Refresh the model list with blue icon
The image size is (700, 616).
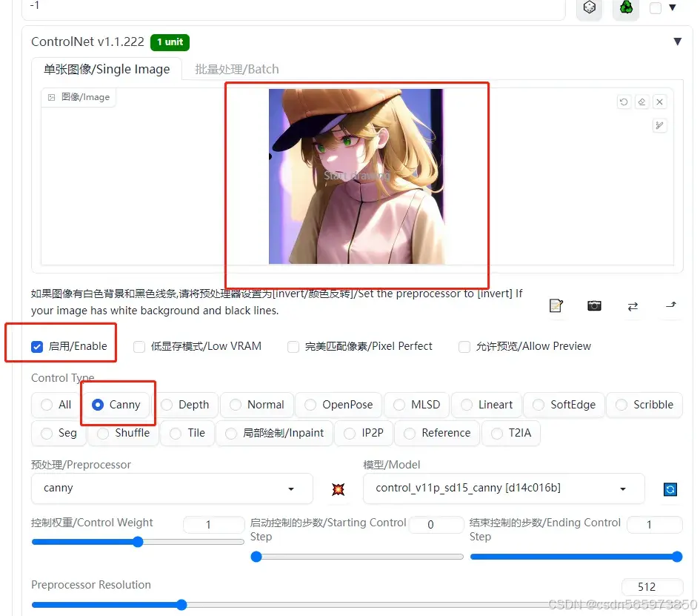pos(670,489)
